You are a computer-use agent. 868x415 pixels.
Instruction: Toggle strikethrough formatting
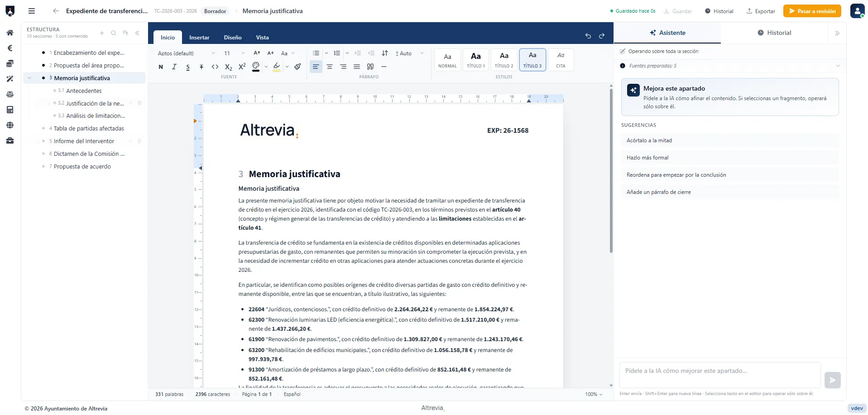201,67
